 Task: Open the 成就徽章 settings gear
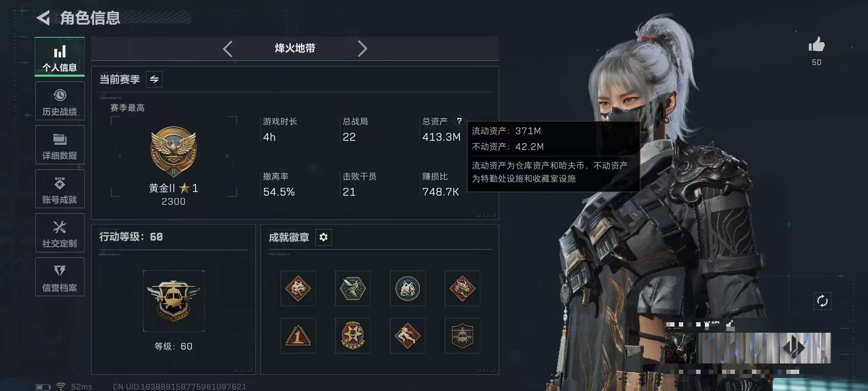coord(323,237)
